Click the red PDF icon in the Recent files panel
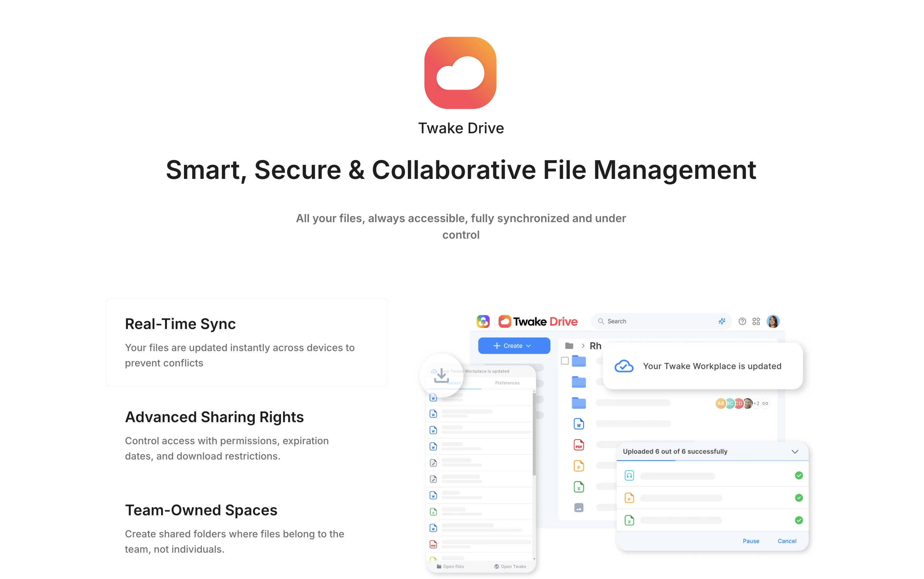Screen dimensions: 924x579 (x=433, y=544)
